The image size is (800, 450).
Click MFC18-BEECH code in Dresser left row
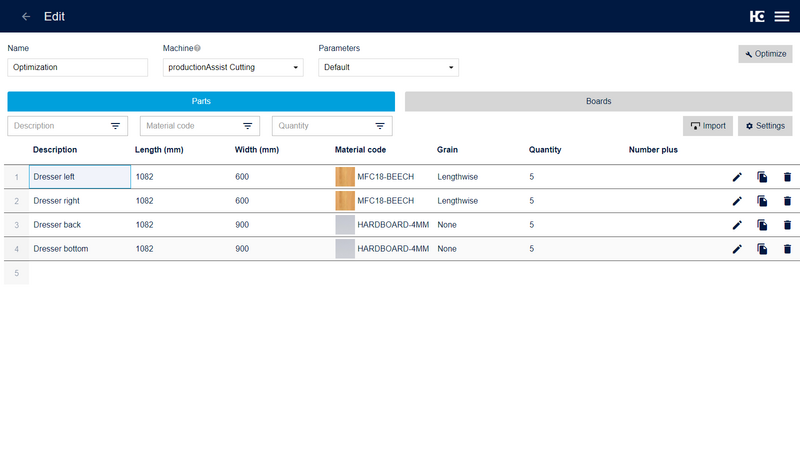[386, 177]
